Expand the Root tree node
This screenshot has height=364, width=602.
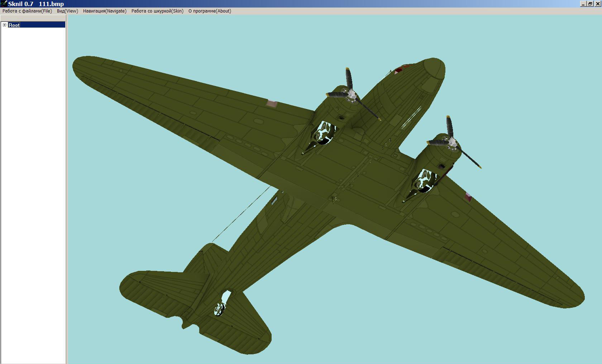(4, 25)
